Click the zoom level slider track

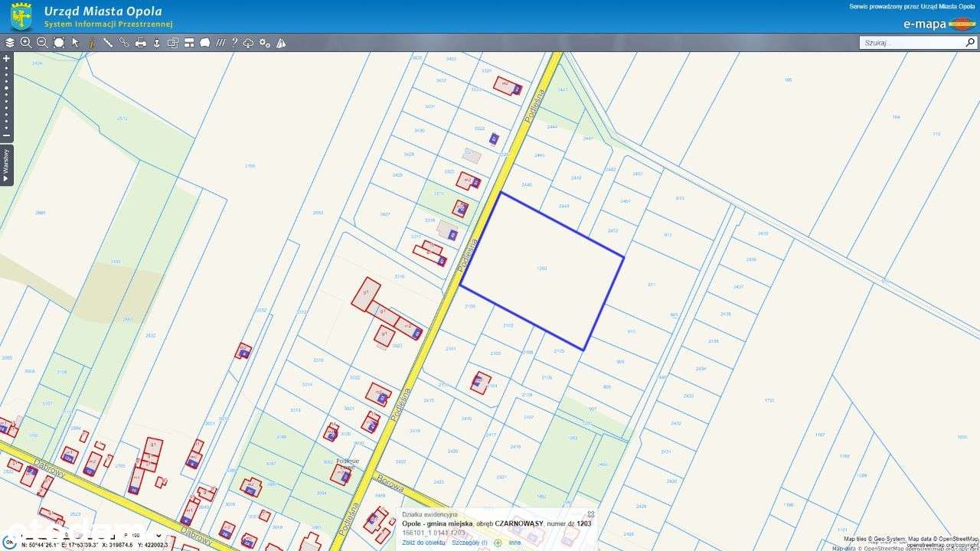pos(7,97)
